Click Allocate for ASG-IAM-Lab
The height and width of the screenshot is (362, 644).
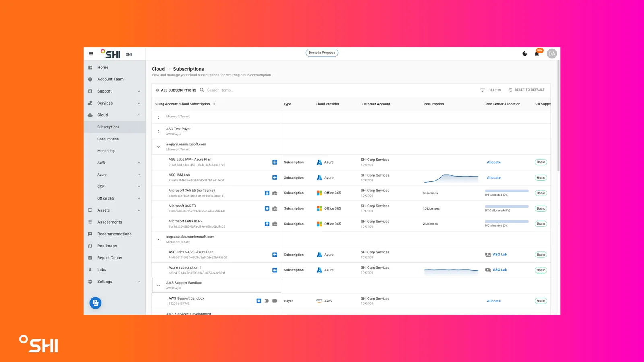tap(494, 178)
